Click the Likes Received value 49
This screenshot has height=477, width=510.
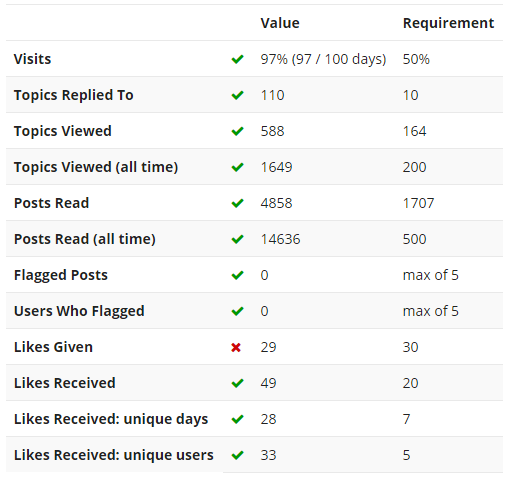click(x=268, y=383)
